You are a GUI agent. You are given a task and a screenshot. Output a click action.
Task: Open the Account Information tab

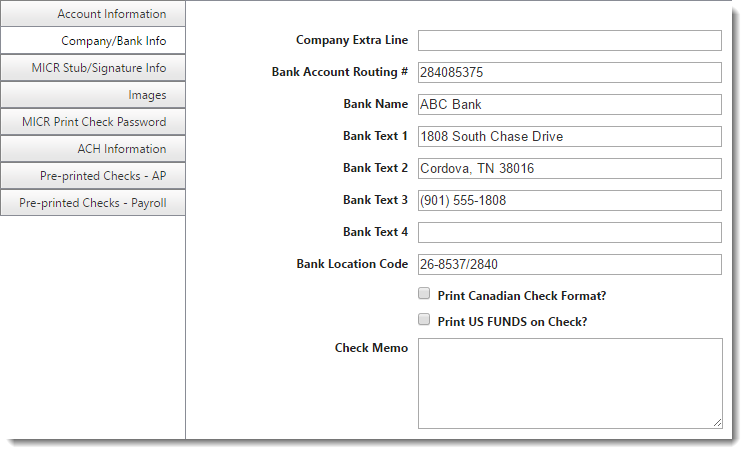pos(93,14)
